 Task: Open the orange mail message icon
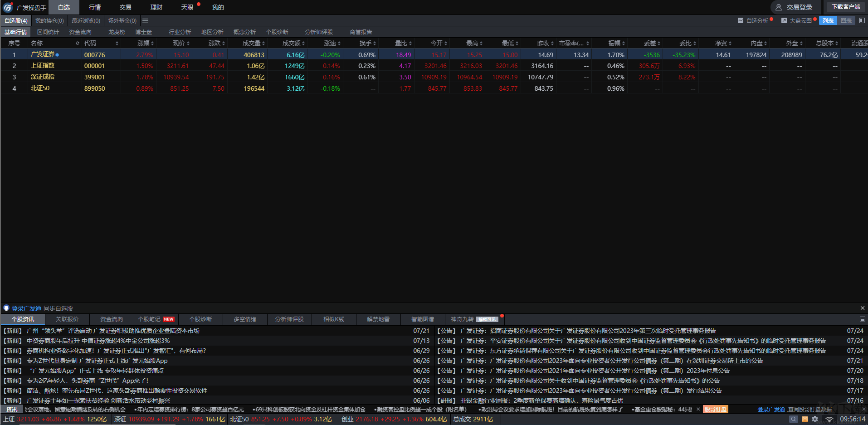coord(805,419)
